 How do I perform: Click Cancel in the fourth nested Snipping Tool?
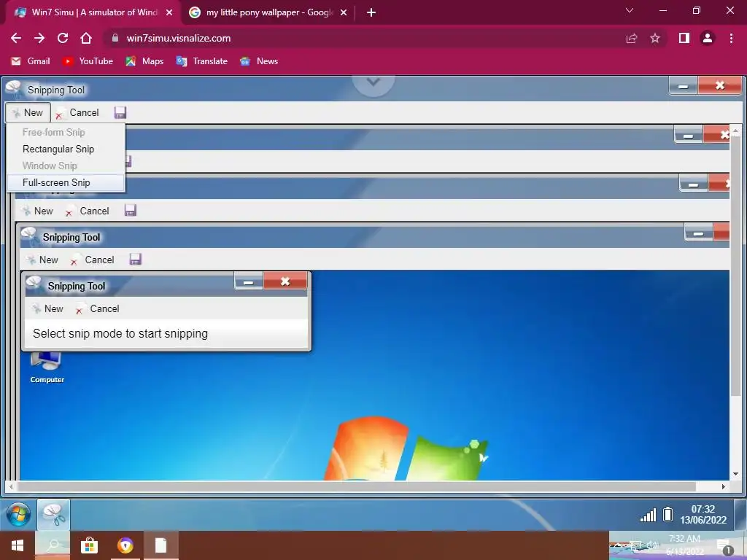(x=93, y=260)
